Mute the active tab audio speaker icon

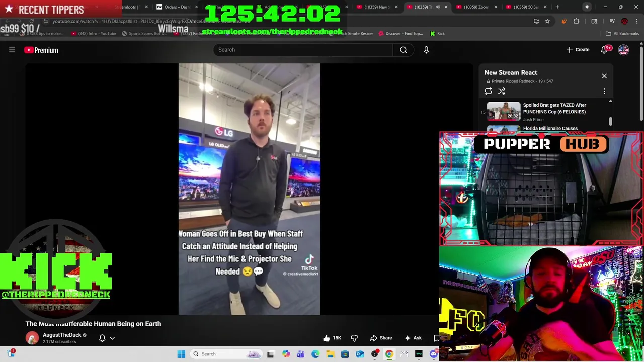click(x=438, y=7)
